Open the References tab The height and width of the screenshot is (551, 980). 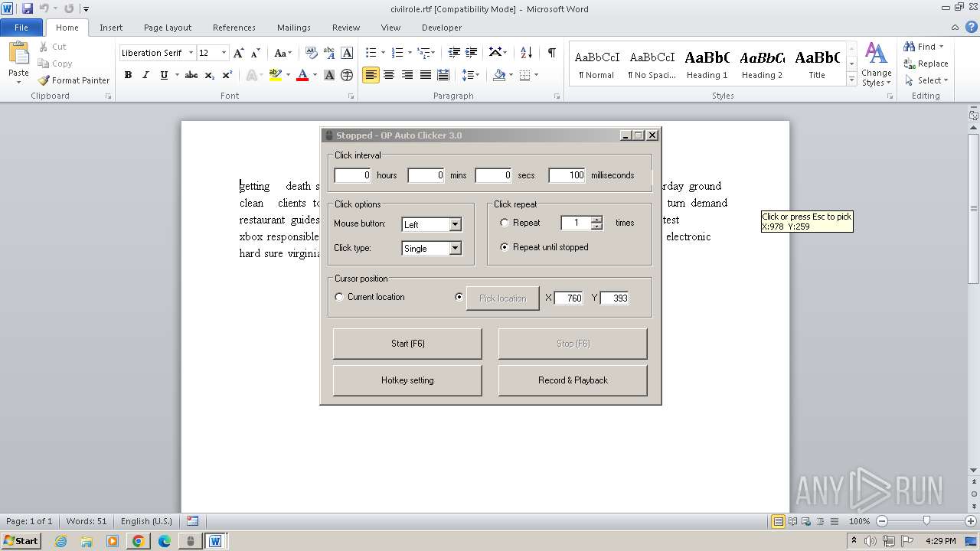pyautogui.click(x=234, y=28)
